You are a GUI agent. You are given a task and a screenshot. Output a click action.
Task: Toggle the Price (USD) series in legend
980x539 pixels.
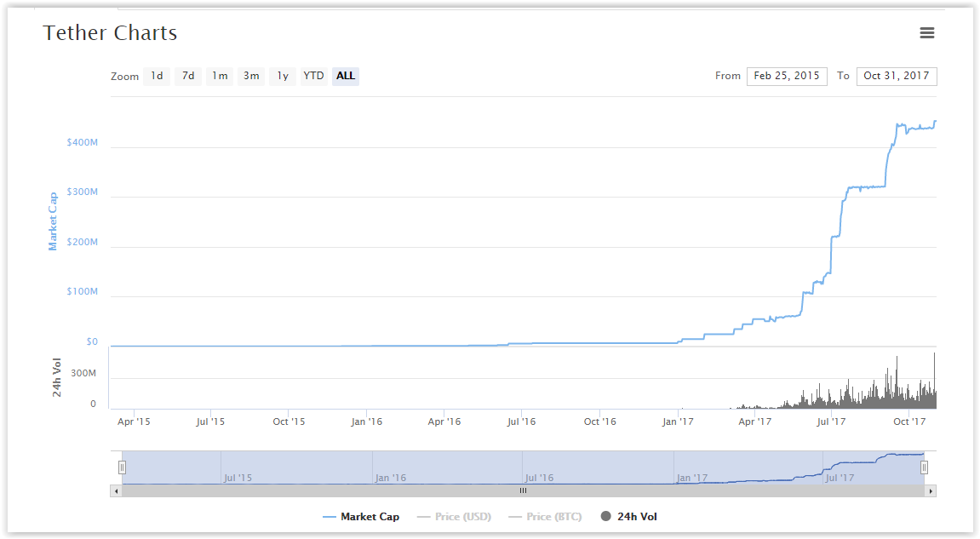(x=455, y=517)
